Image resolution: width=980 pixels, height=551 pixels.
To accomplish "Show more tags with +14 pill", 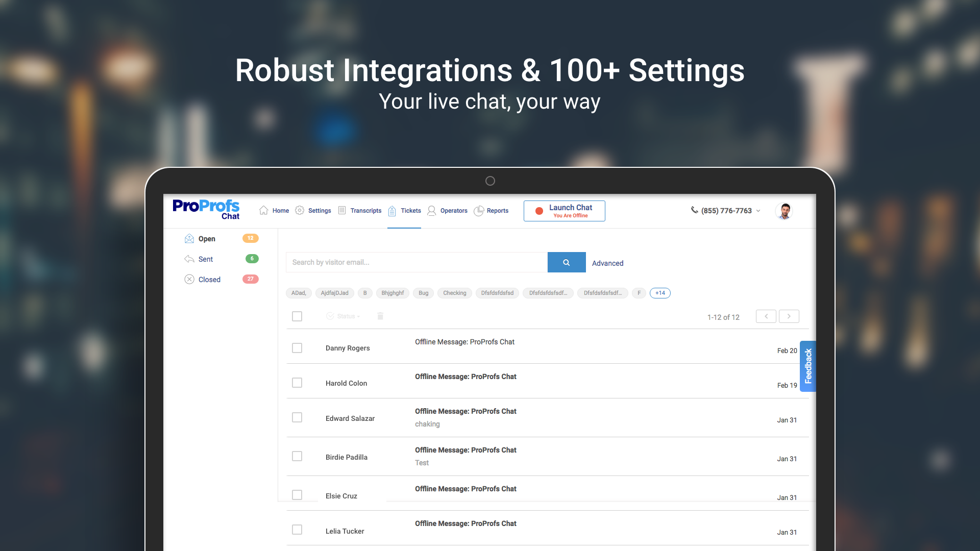I will pyautogui.click(x=660, y=293).
